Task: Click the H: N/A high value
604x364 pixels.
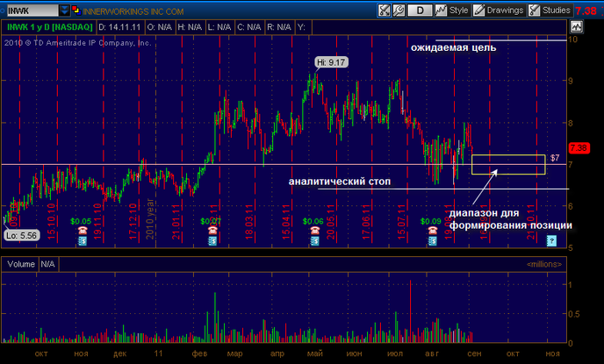Action: (x=190, y=27)
